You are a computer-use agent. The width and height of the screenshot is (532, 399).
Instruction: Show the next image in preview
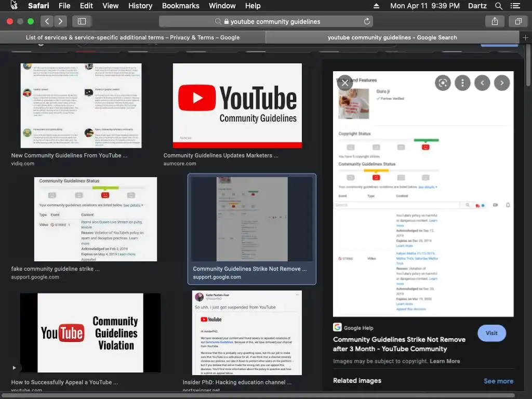(502, 83)
